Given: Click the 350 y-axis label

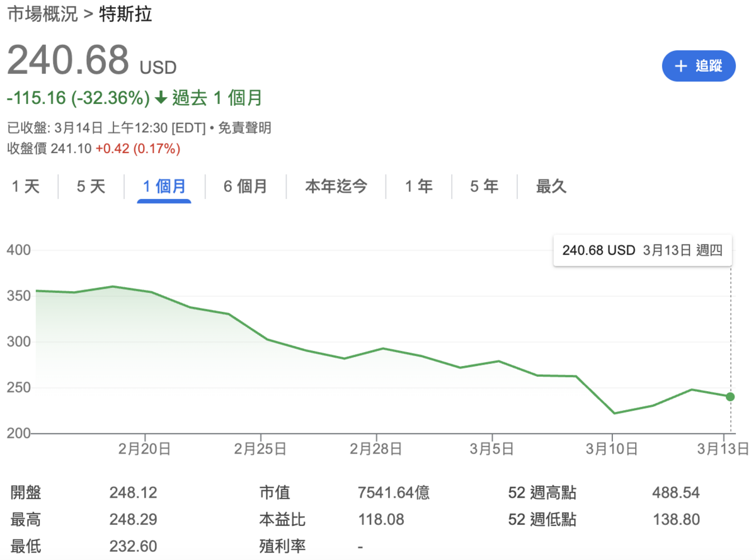Looking at the screenshot, I should pyautogui.click(x=18, y=296).
